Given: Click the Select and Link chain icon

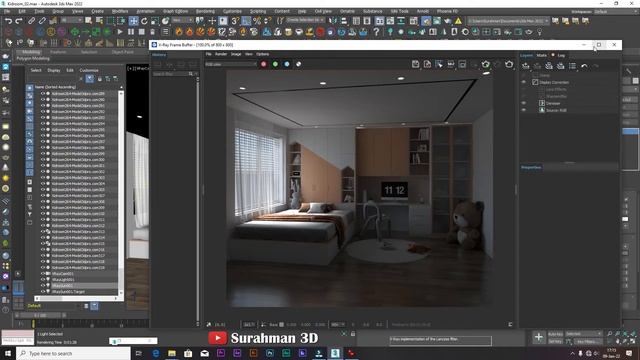Looking at the screenshot, I should [31, 20].
